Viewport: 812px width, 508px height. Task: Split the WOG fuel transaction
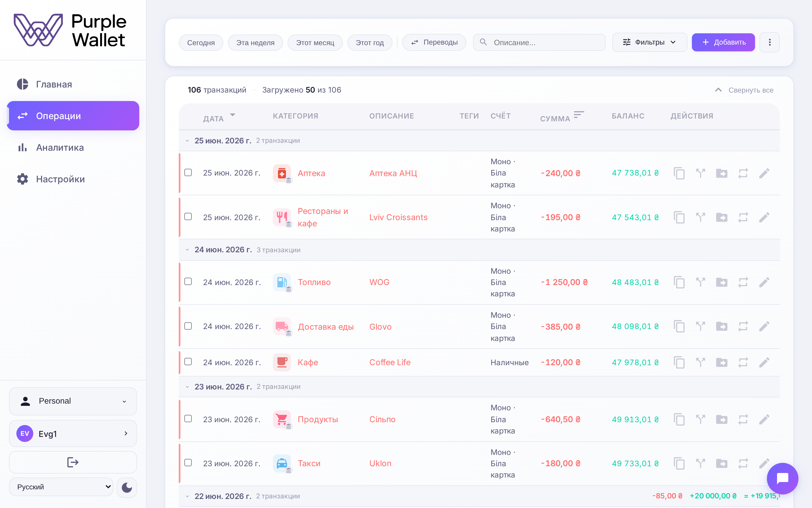[701, 282]
